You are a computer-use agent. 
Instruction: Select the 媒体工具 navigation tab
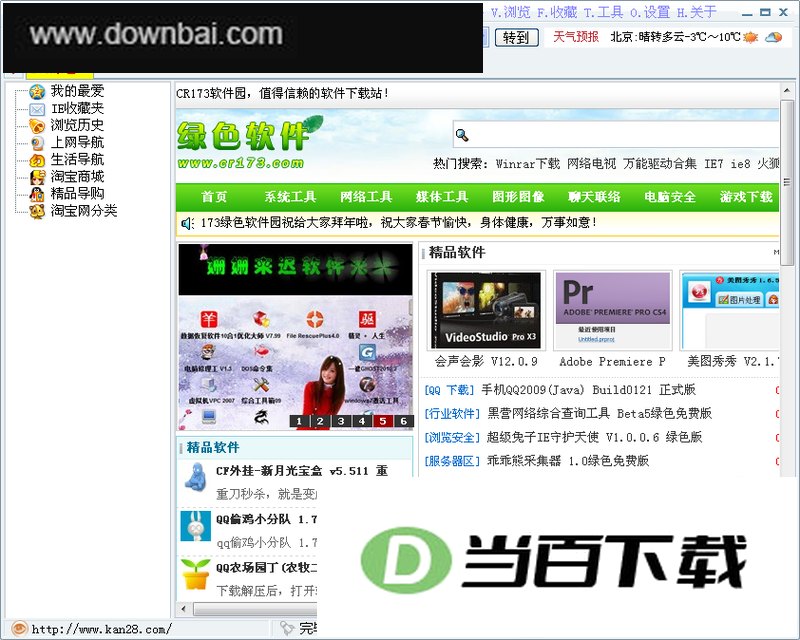click(x=442, y=196)
